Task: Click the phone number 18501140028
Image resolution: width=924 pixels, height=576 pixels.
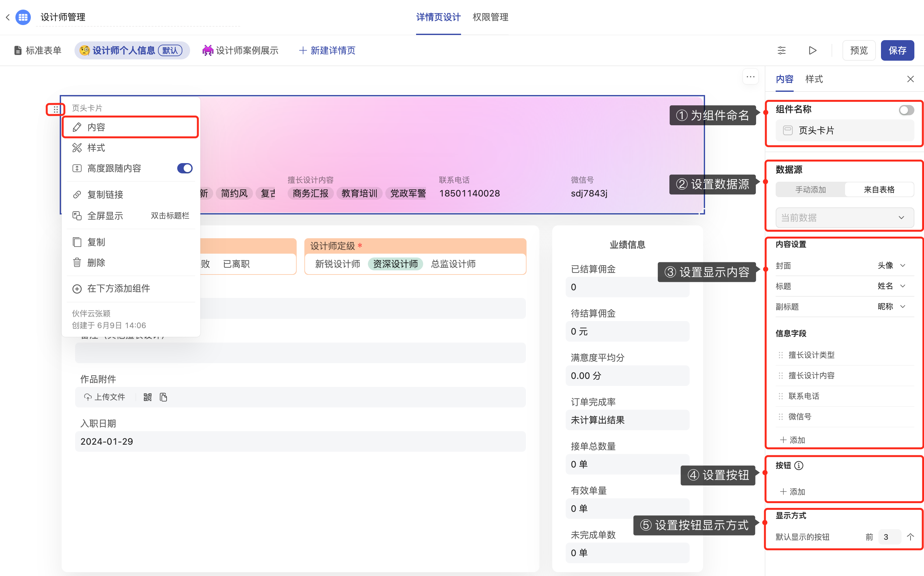Action: [469, 193]
